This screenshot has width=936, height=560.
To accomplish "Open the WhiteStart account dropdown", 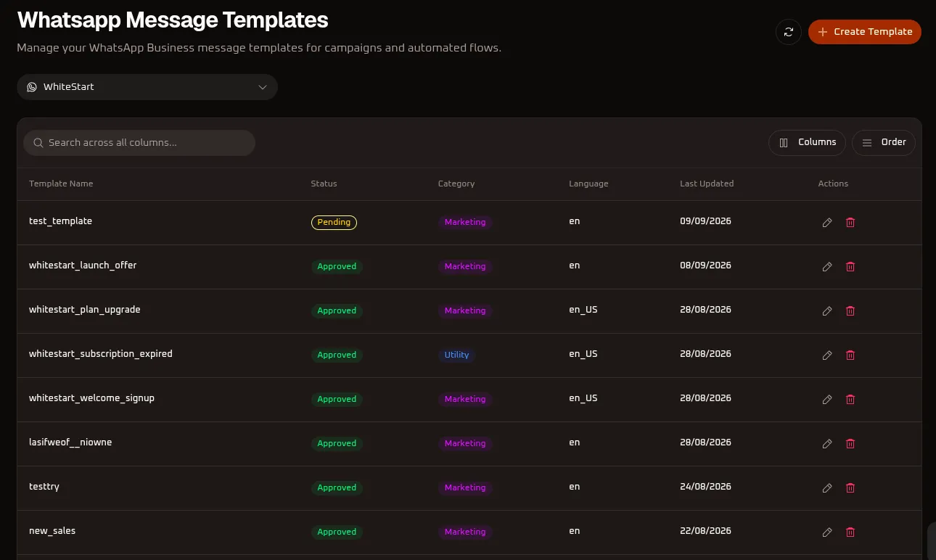I will point(147,87).
